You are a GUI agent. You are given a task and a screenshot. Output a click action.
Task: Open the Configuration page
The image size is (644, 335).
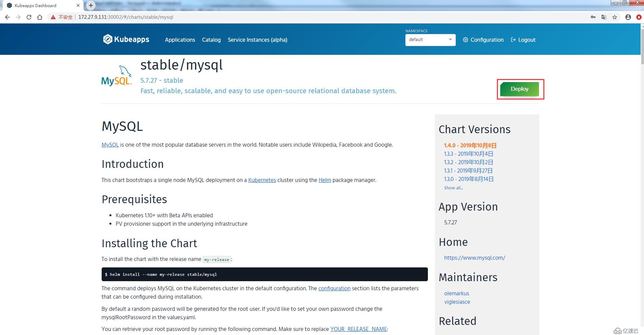(x=483, y=40)
